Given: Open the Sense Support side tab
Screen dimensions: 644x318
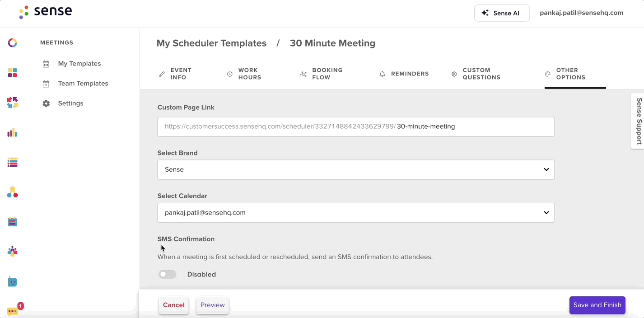Looking at the screenshot, I should point(638,121).
